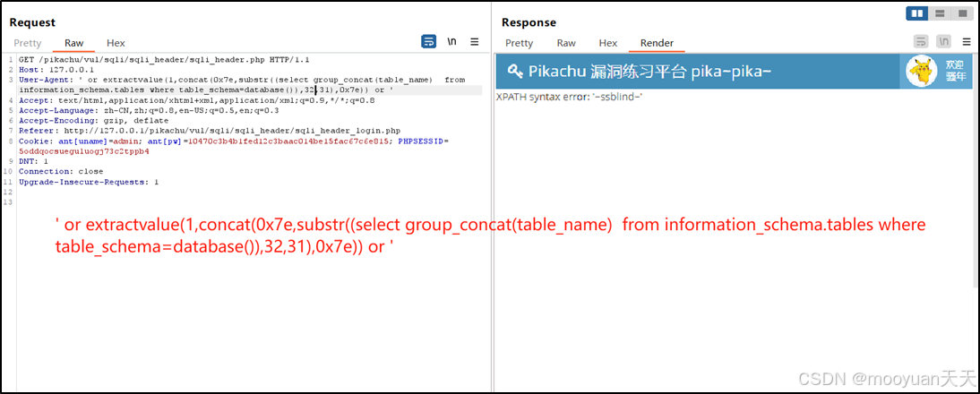
Task: Click the Host: 127.0.0.1 header line
Action: click(56, 70)
